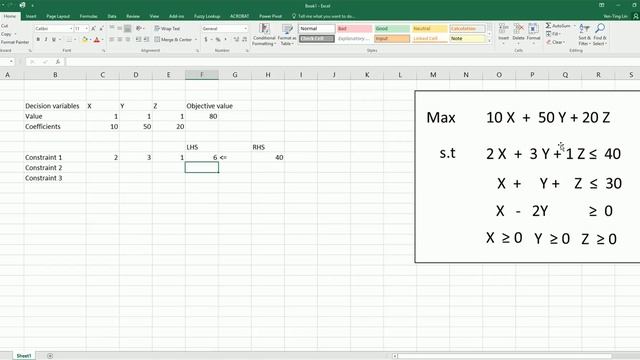Image resolution: width=640 pixels, height=360 pixels.
Task: Click the Tell me what you want search box
Action: pyautogui.click(x=323, y=16)
